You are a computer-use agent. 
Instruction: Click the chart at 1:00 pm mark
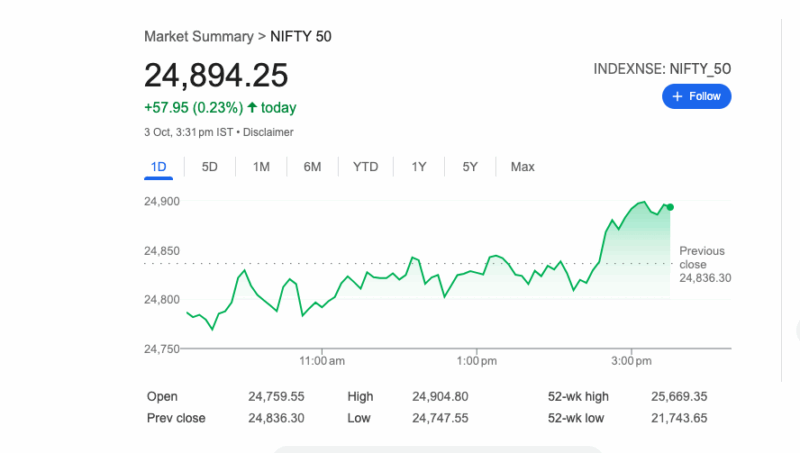pos(476,272)
